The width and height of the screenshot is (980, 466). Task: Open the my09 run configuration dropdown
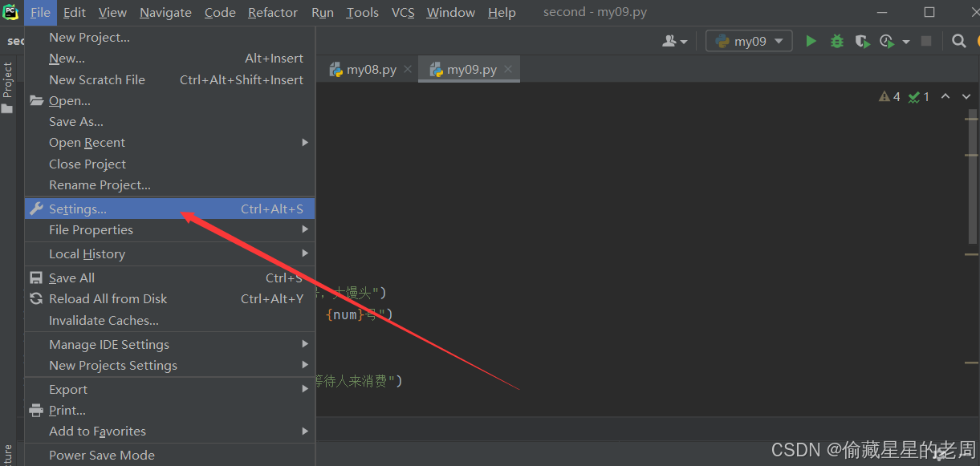pos(747,40)
